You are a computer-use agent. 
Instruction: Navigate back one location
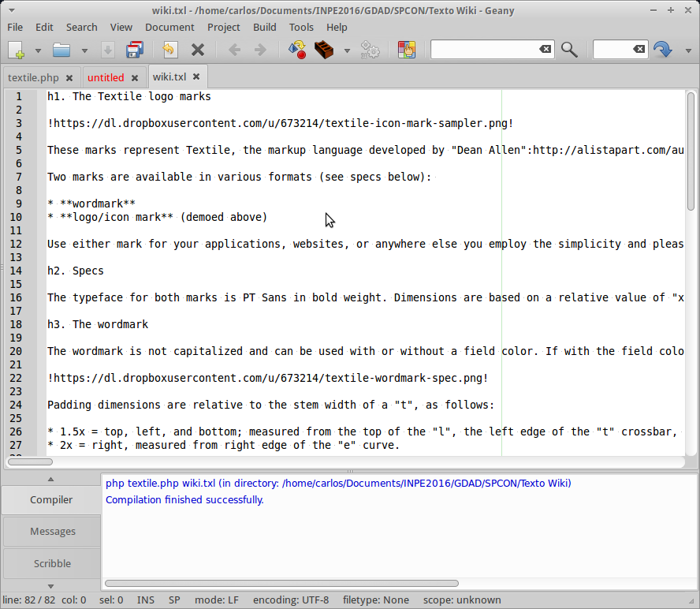click(x=234, y=50)
